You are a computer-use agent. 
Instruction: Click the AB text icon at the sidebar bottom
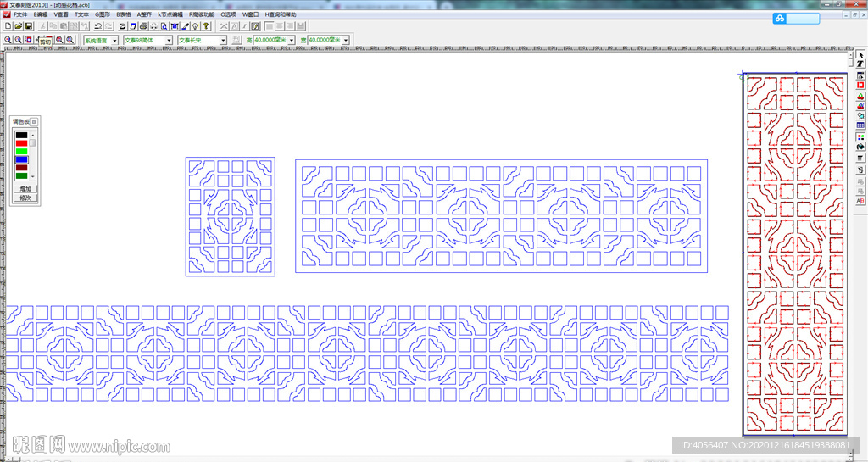pyautogui.click(x=860, y=200)
